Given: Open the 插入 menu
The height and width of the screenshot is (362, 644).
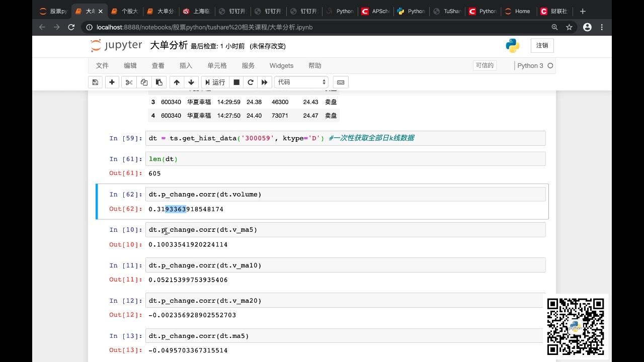Looking at the screenshot, I should (x=186, y=65).
